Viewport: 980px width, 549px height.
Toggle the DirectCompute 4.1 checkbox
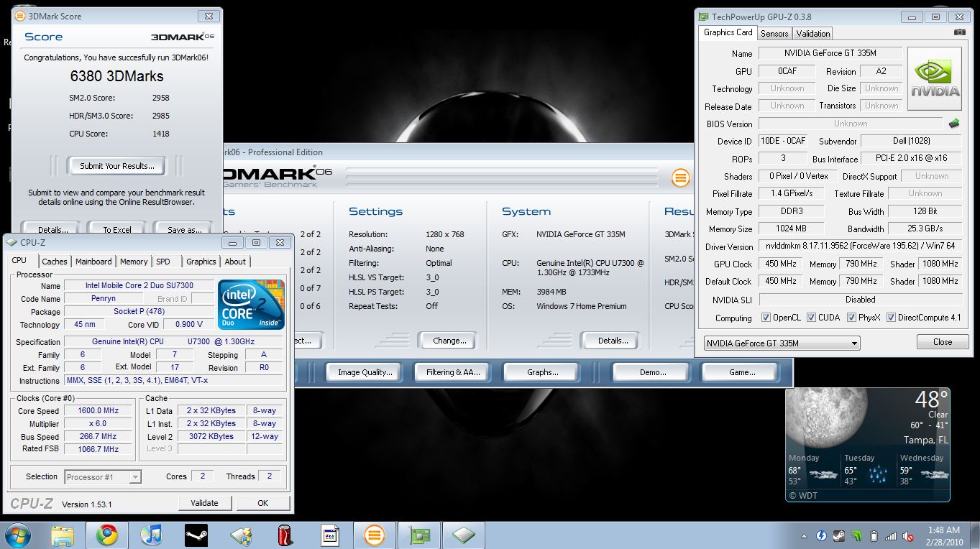[x=891, y=317]
